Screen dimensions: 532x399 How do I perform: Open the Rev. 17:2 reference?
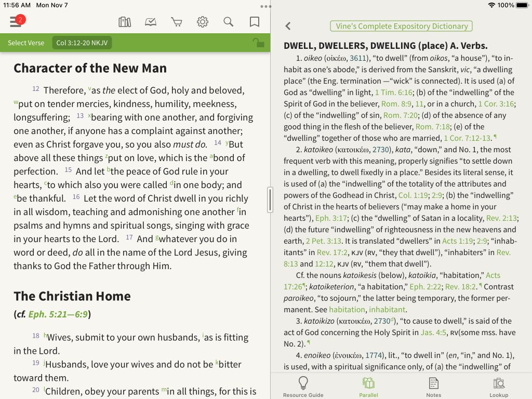[332, 252]
